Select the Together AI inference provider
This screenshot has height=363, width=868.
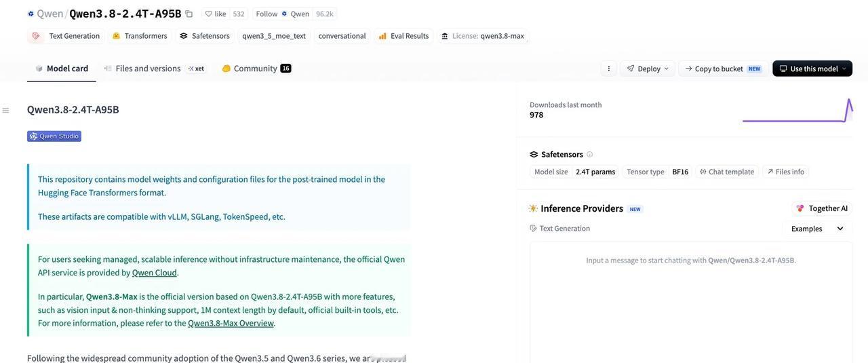point(822,208)
